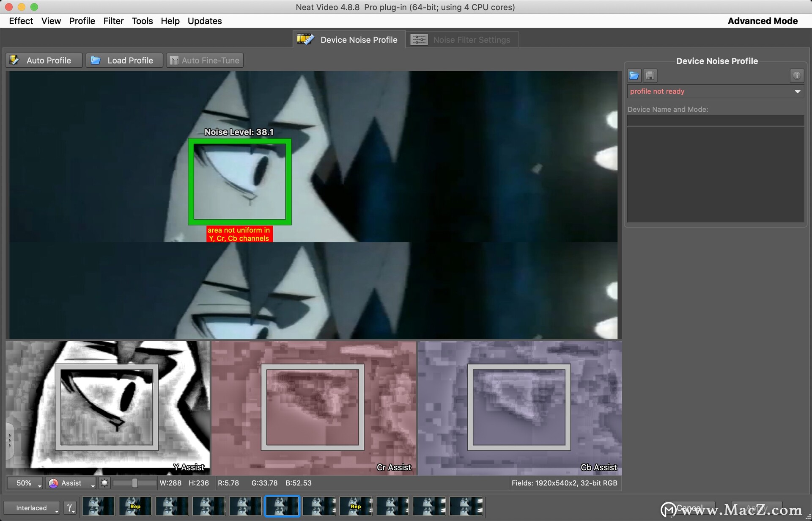Open the Filter menu

pyautogui.click(x=113, y=21)
